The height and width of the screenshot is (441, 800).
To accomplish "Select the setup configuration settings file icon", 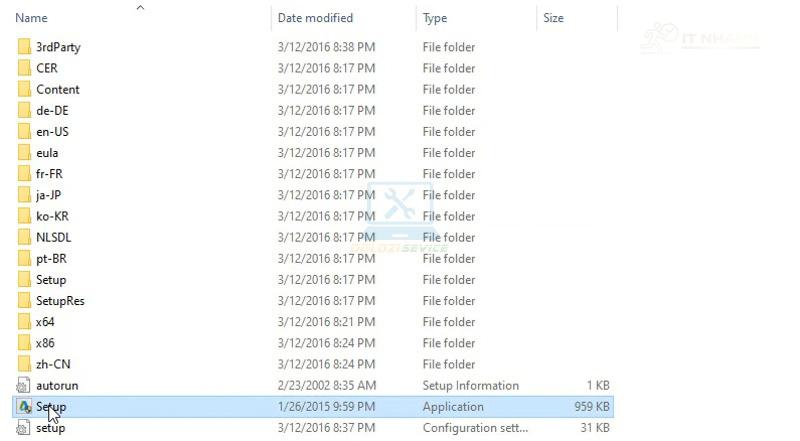I will click(24, 428).
